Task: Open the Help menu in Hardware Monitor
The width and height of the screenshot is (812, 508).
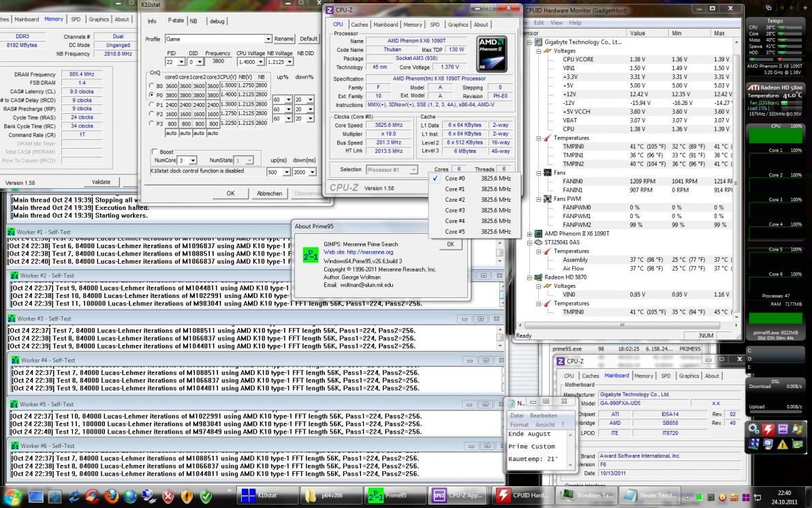Action: click(x=576, y=23)
